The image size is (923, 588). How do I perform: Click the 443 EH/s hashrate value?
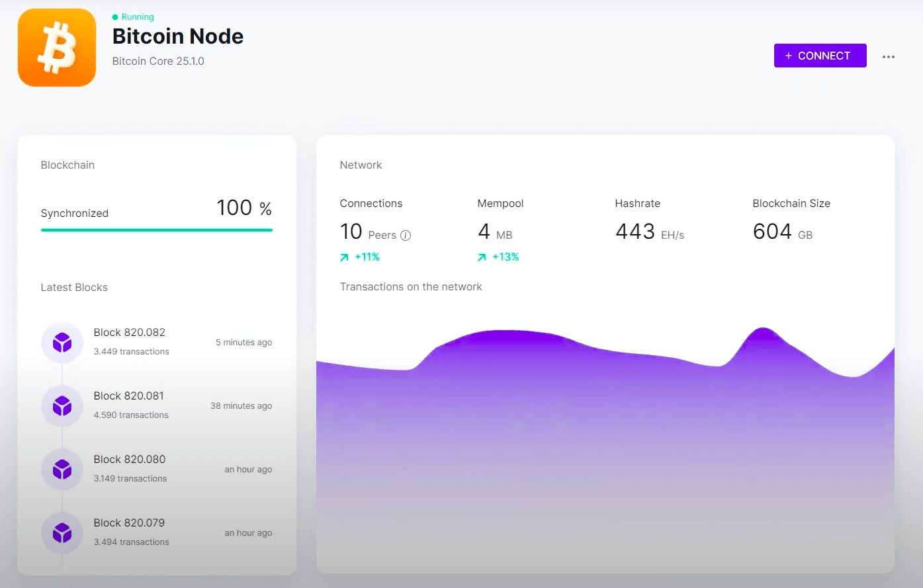coord(650,231)
